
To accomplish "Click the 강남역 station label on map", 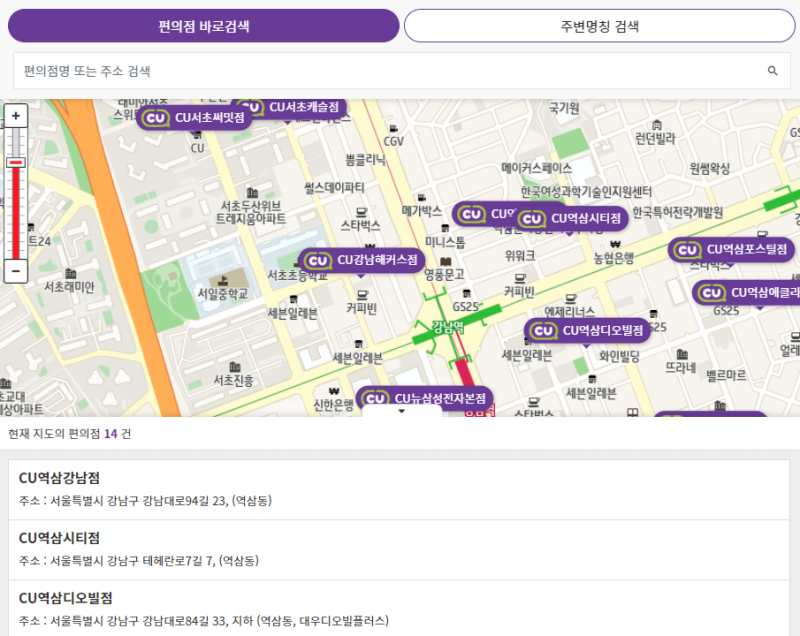I will point(448,327).
